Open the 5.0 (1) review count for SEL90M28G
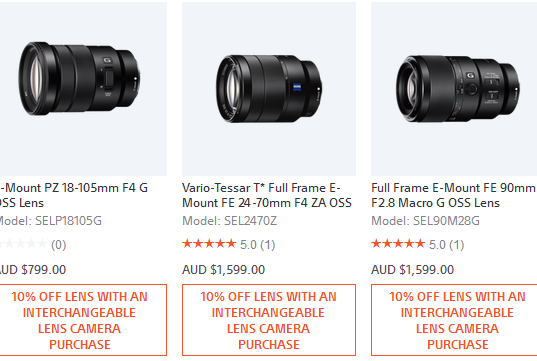This screenshot has width=537, height=361. point(447,245)
